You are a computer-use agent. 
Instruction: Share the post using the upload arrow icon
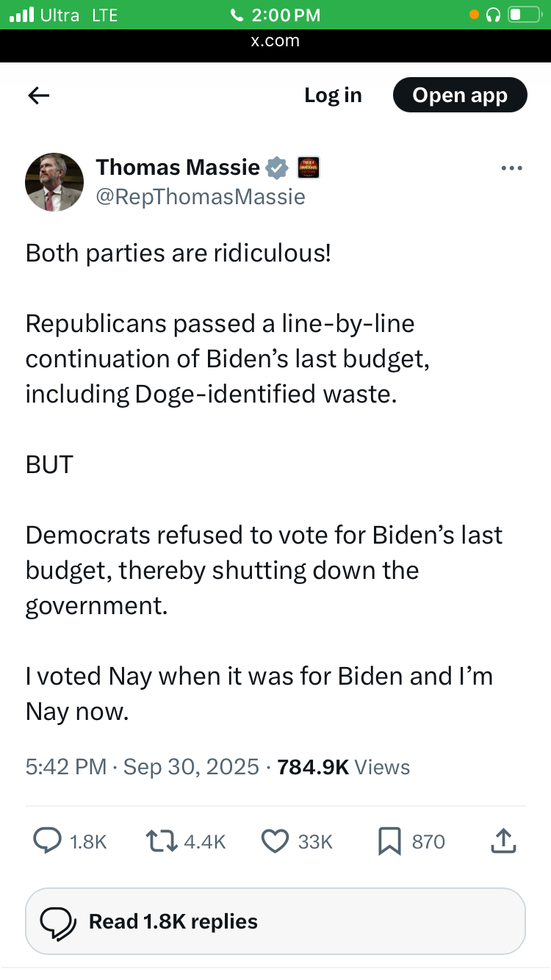click(x=503, y=841)
